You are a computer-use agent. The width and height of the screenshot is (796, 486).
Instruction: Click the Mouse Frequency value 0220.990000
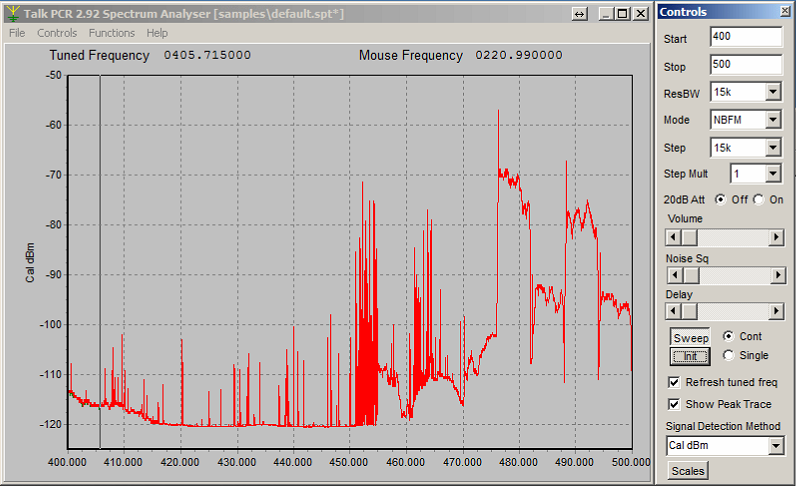click(x=519, y=55)
